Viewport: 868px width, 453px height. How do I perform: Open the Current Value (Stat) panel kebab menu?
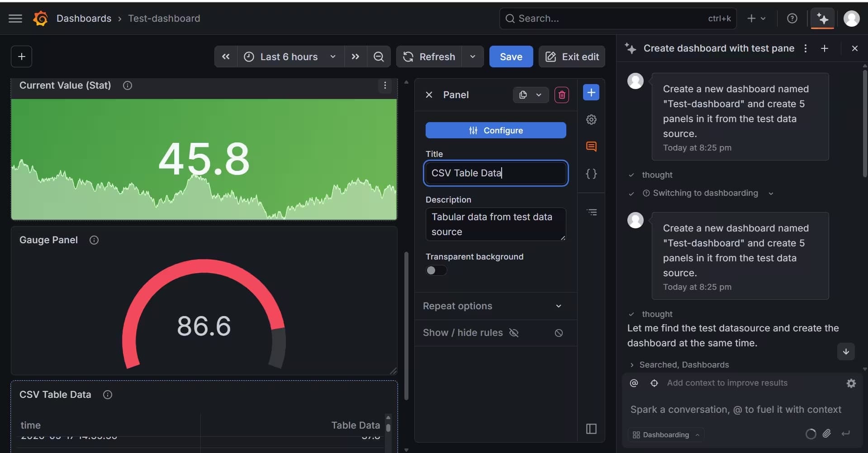pyautogui.click(x=385, y=85)
